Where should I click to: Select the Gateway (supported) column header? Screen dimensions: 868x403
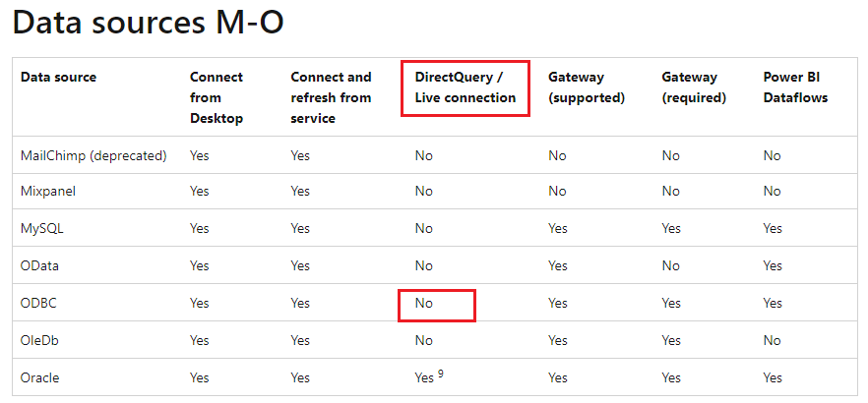point(587,87)
